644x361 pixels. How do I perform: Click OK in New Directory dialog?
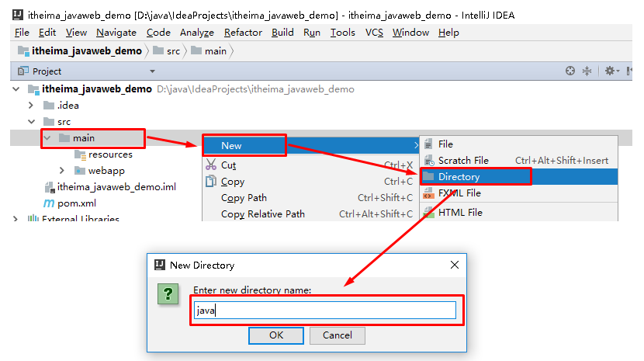coord(276,335)
